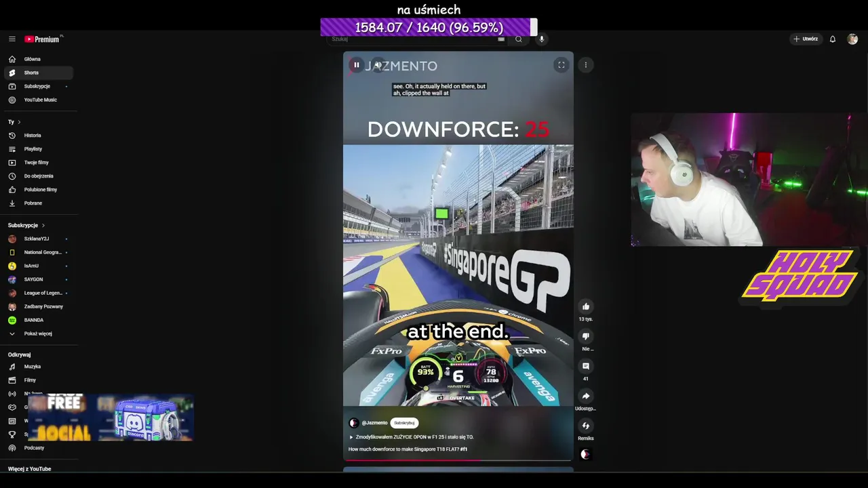The height and width of the screenshot is (488, 868).
Task: Open Twoje filmy
Action: 38,163
